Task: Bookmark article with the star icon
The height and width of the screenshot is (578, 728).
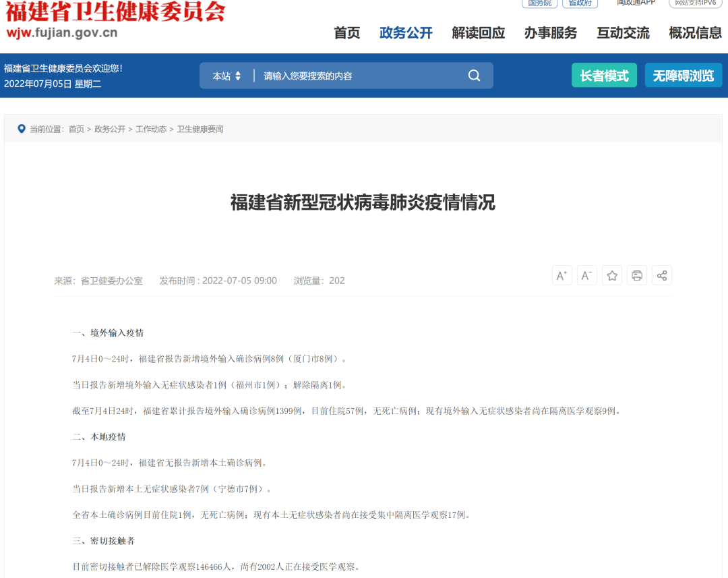Action: pos(612,276)
